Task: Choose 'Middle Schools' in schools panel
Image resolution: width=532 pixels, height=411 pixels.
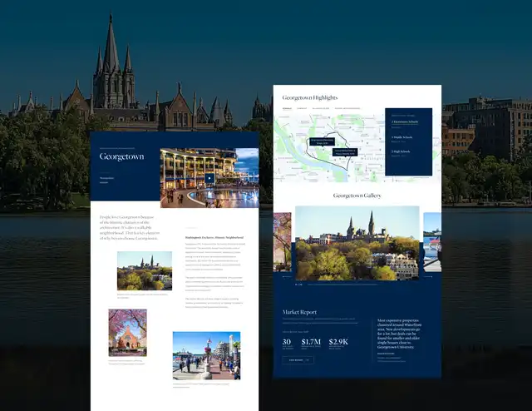Action: 401,137
